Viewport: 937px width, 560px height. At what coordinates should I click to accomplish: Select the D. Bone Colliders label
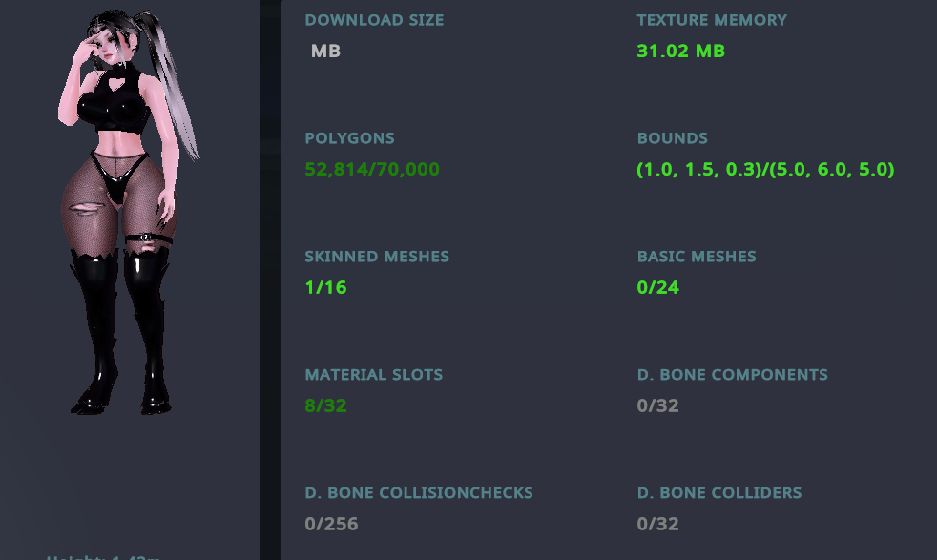click(x=719, y=493)
